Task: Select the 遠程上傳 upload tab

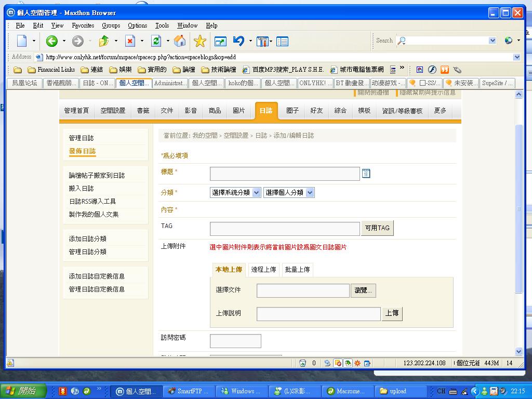Action: click(x=263, y=270)
